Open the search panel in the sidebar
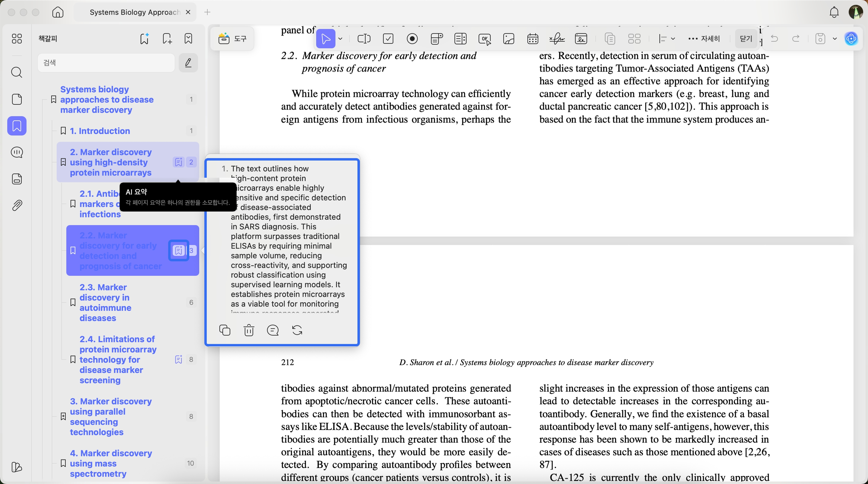Image resolution: width=868 pixels, height=484 pixels. tap(17, 73)
